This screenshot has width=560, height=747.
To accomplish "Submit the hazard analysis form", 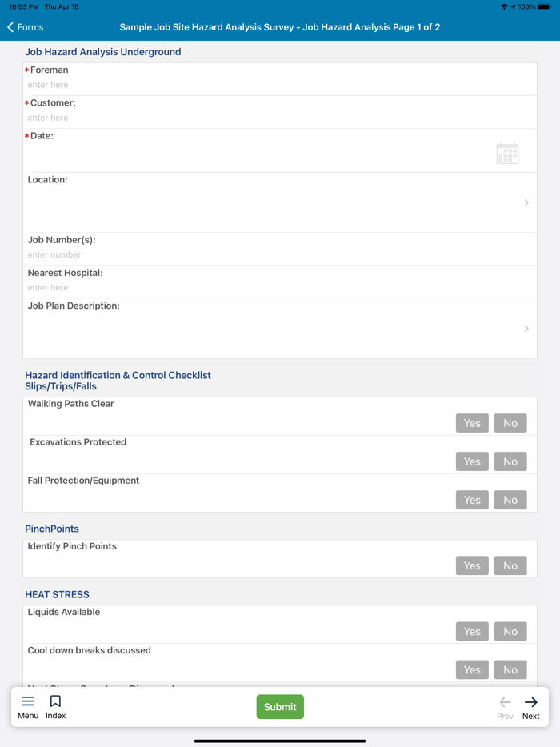I will (280, 707).
